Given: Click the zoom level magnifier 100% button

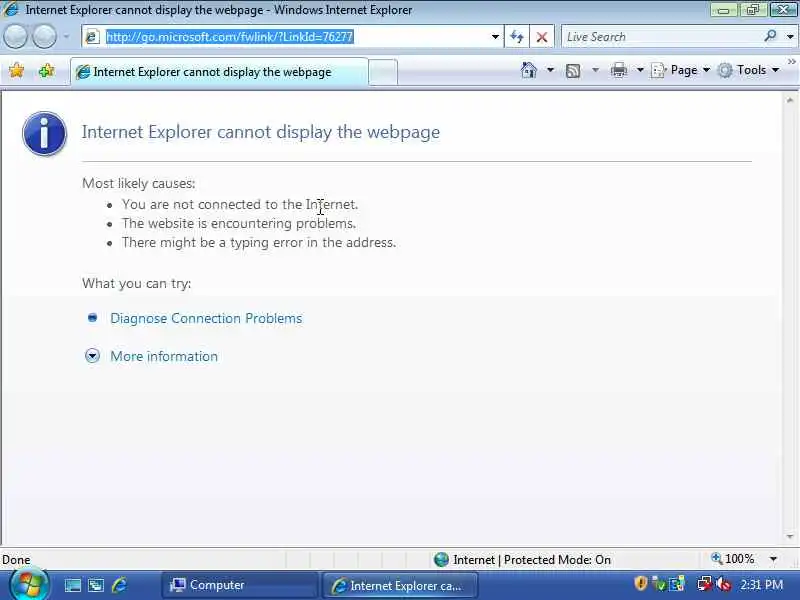Looking at the screenshot, I should [733, 559].
